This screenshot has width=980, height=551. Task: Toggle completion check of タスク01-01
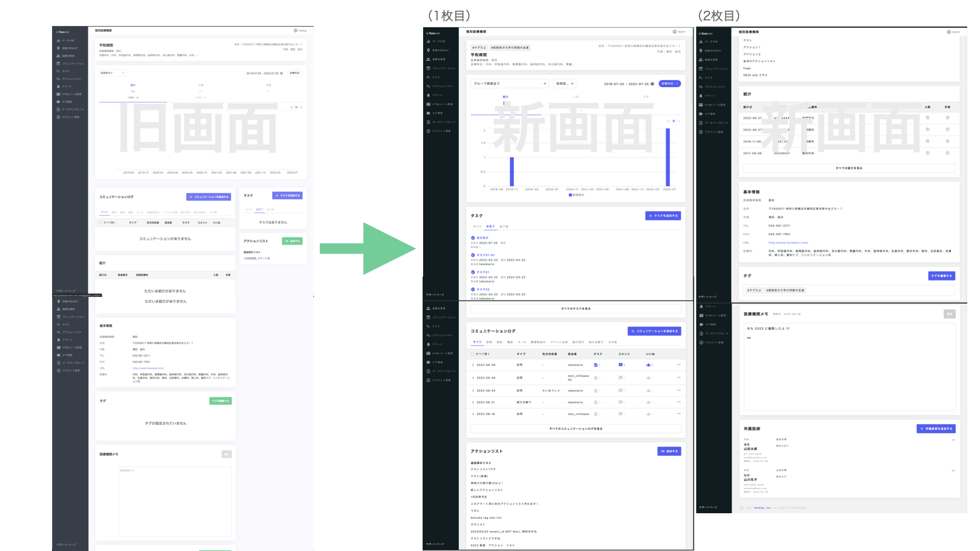tap(473, 255)
